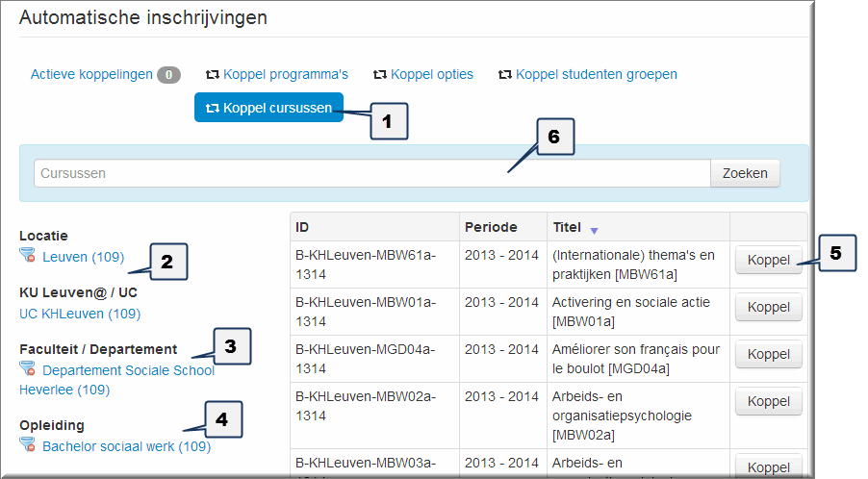Click Koppel in the B-KHLeuven-MBW03a row
Image resolution: width=868 pixels, height=479 pixels.
point(768,466)
